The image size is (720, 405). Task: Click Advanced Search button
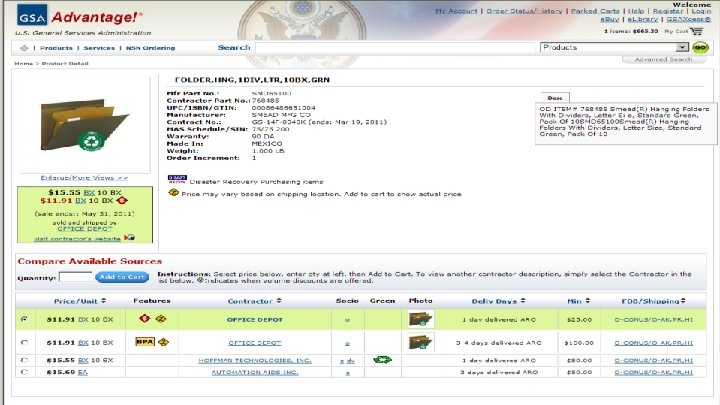pyautogui.click(x=663, y=59)
